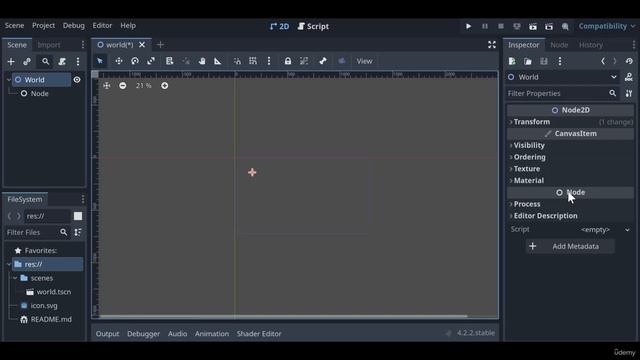Select the Pan Mode hand tool
640x360 pixels.
point(202,61)
